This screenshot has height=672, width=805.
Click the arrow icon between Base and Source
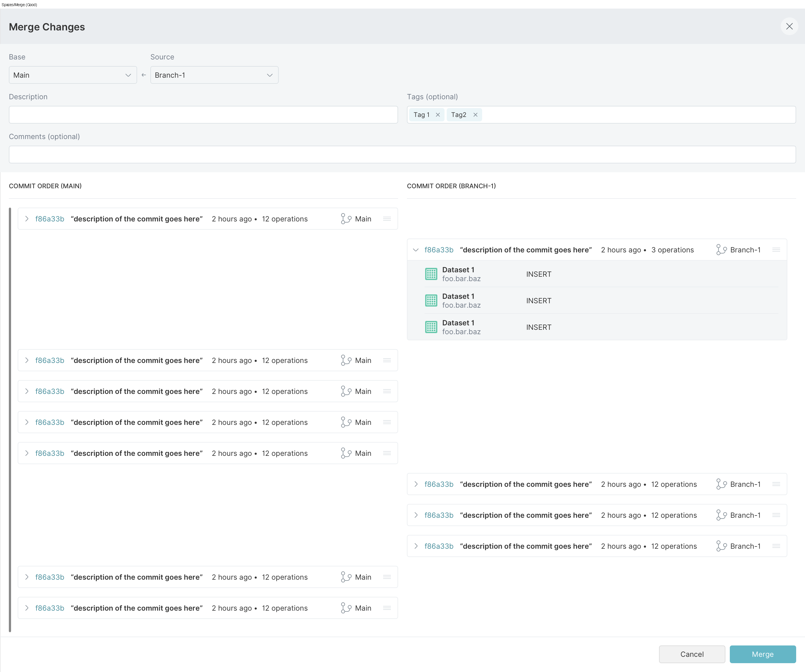point(144,75)
